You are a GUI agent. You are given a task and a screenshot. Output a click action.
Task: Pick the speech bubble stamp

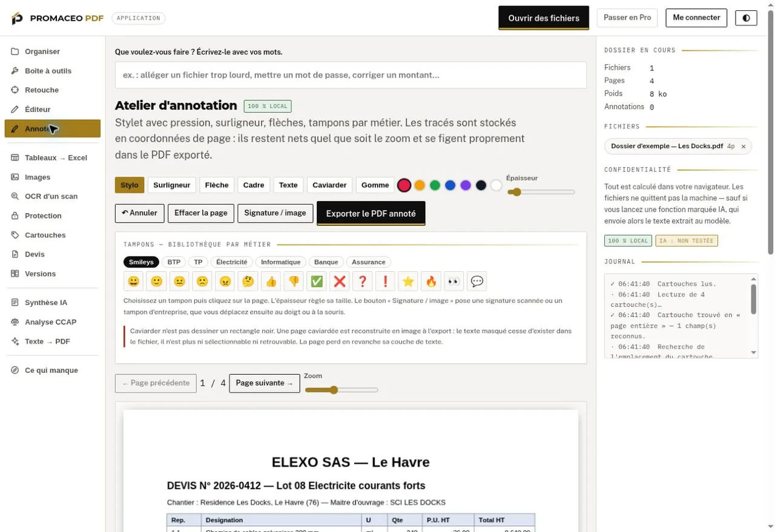[x=477, y=281]
